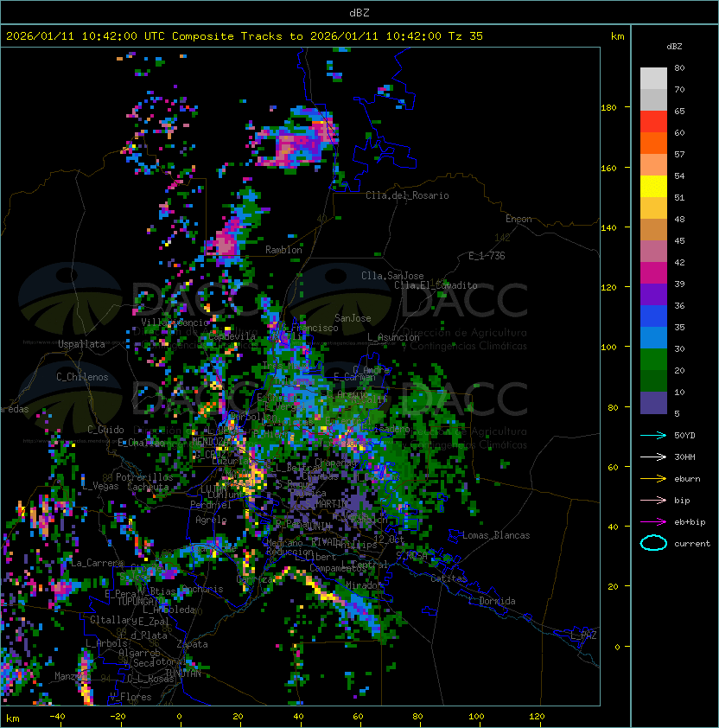The width and height of the screenshot is (719, 728).
Task: Click the cyan 'current' ellipse symbol
Action: pos(653,543)
